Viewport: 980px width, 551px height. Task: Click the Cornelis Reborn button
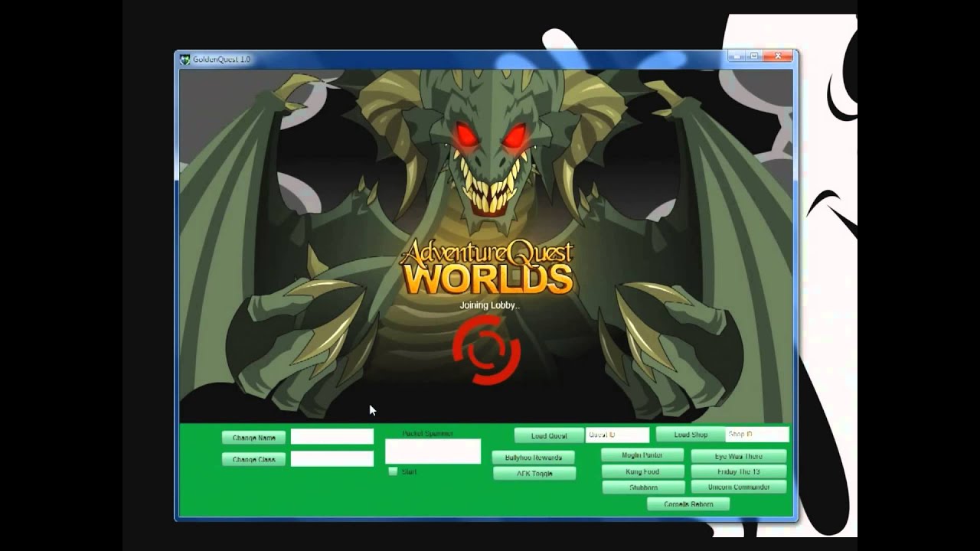688,504
